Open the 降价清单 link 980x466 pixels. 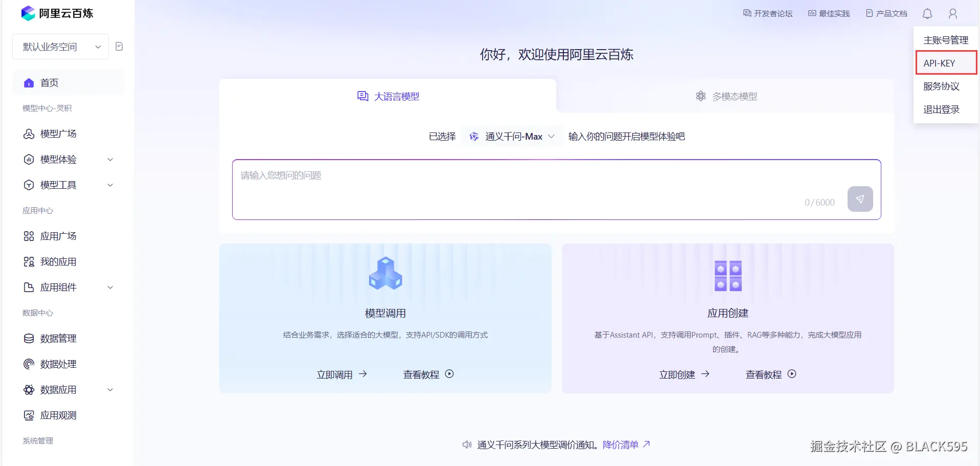pos(626,445)
